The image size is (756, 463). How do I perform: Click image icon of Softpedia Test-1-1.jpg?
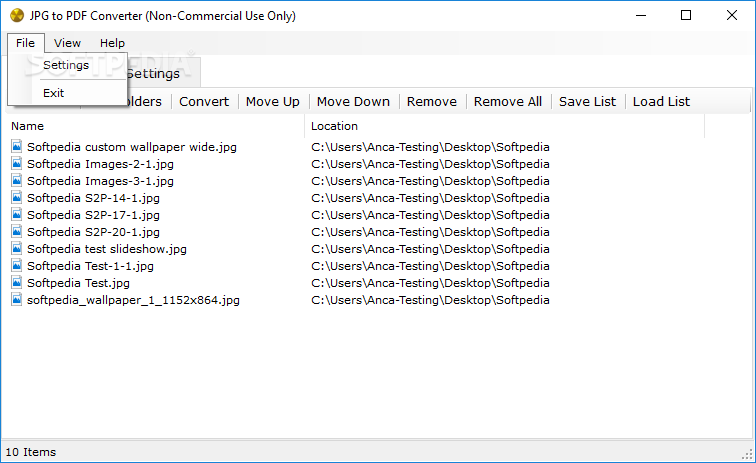point(17,265)
